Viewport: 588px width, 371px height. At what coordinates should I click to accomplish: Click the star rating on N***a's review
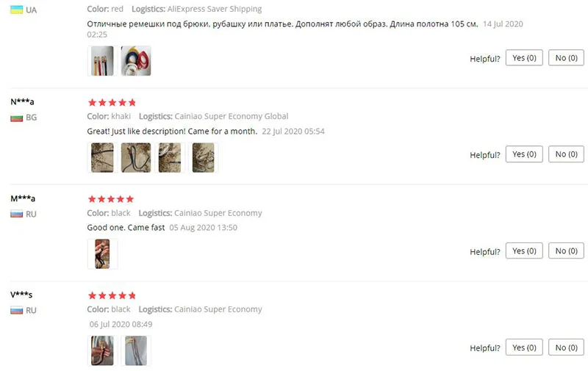click(112, 102)
